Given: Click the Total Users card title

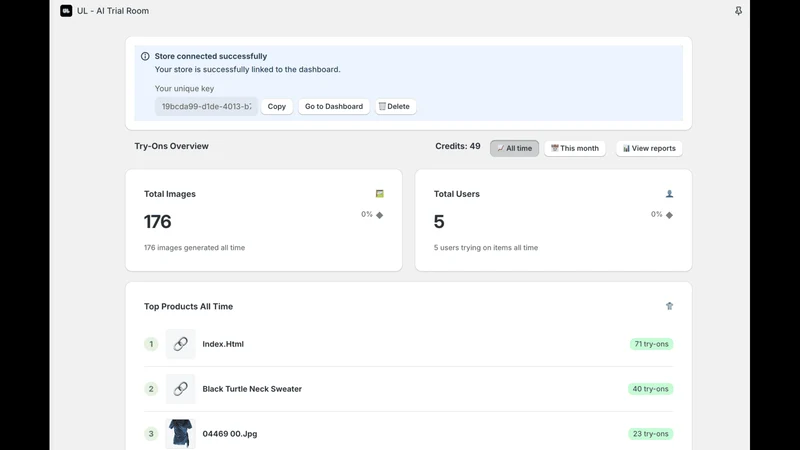Looking at the screenshot, I should point(457,194).
